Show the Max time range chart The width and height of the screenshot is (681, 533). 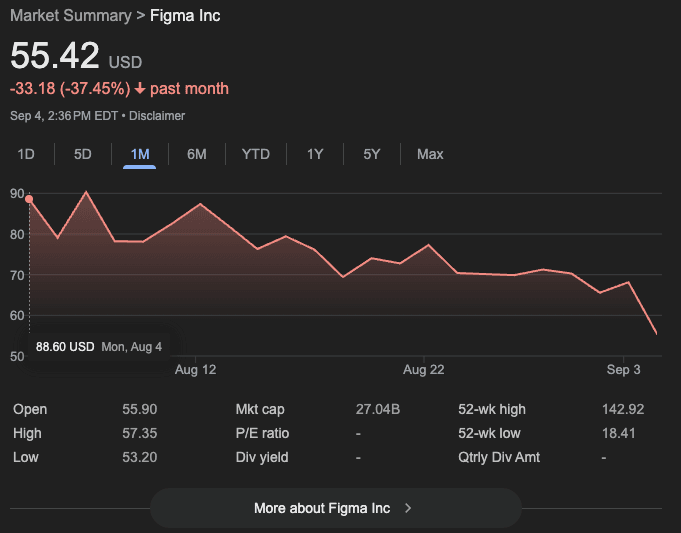click(430, 154)
